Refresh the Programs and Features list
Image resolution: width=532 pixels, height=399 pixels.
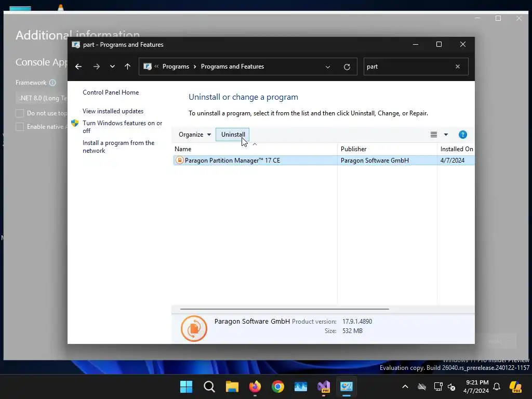pos(347,67)
